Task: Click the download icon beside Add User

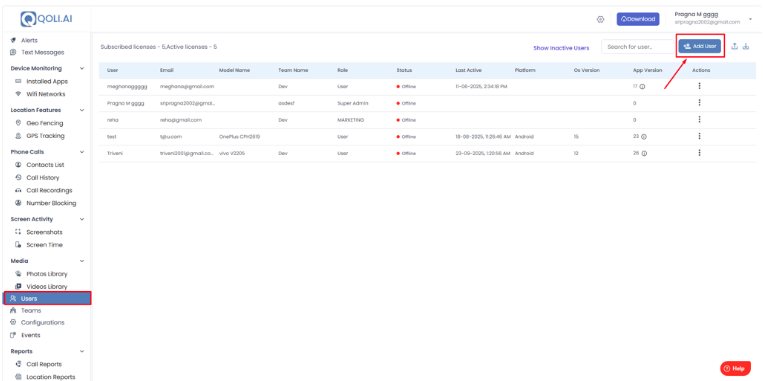Action: 746,46
